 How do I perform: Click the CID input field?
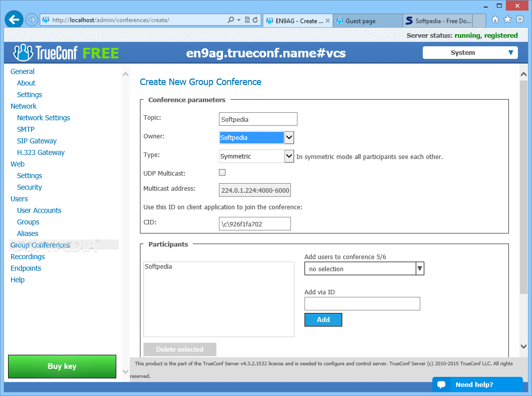click(x=255, y=223)
